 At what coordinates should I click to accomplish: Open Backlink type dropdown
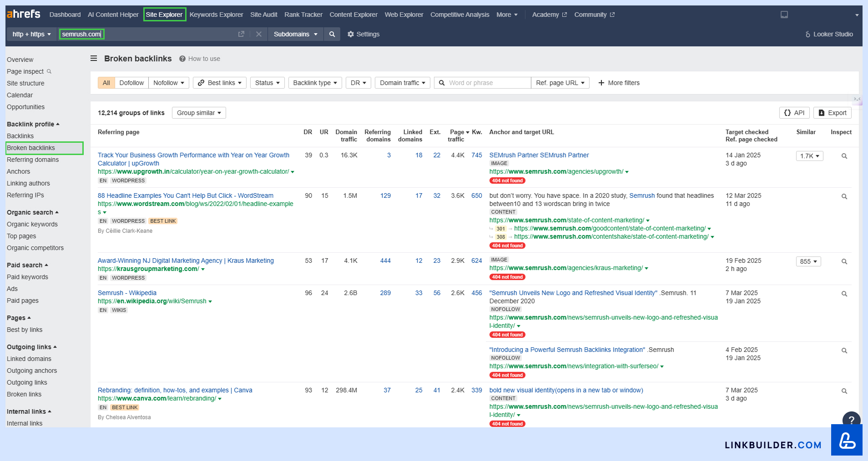point(315,83)
